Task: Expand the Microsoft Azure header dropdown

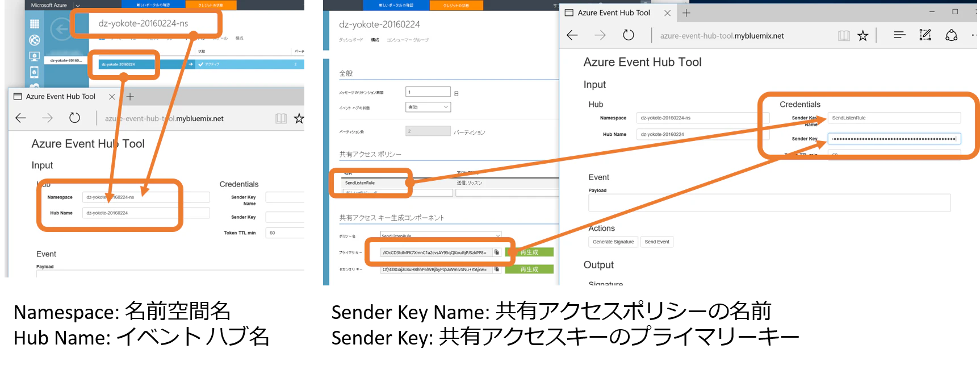Action: pos(77,5)
